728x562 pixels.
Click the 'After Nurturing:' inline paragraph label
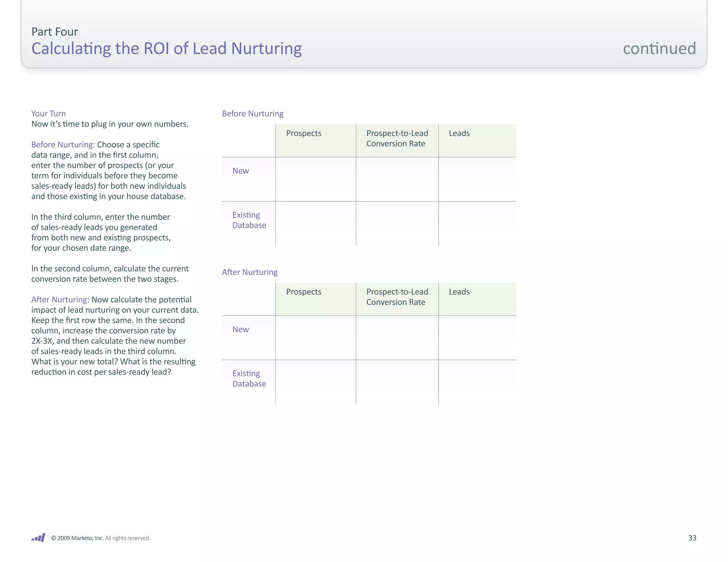60,299
